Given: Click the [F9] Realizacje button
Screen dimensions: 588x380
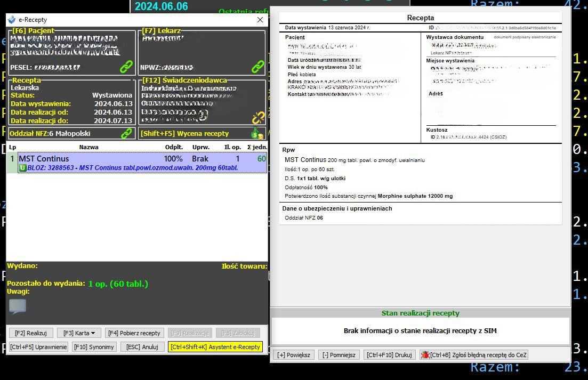Looking at the screenshot, I should tap(190, 333).
